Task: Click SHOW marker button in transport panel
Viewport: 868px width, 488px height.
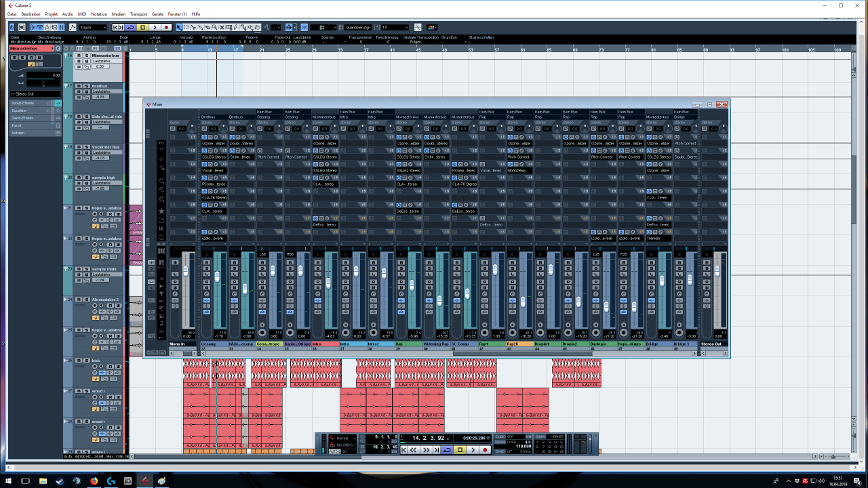Action: tap(540, 436)
